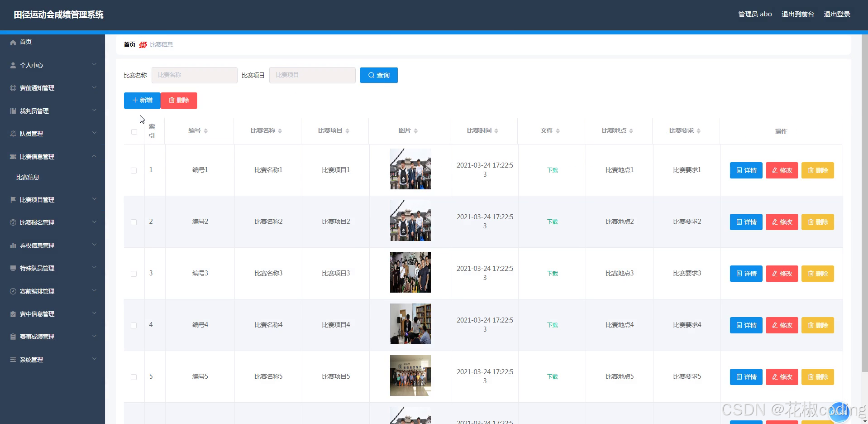Check the row 编号2 checkbox
This screenshot has width=868, height=424.
click(x=134, y=222)
